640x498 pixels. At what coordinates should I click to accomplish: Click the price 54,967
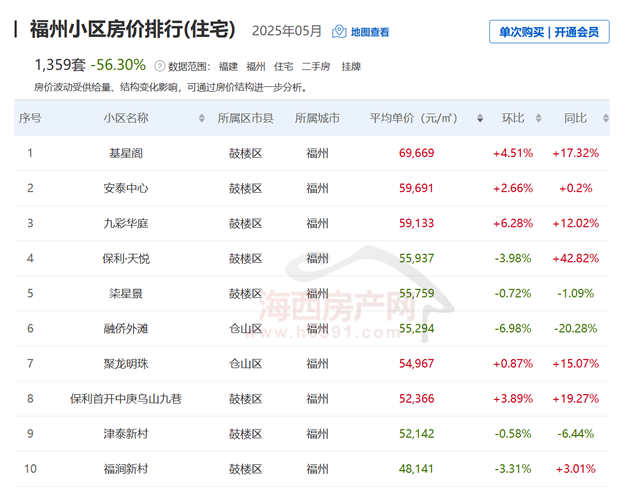416,364
